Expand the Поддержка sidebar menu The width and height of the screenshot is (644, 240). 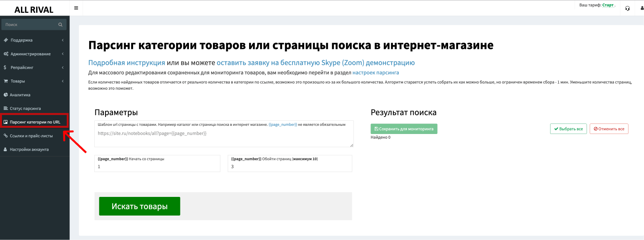(x=21, y=40)
